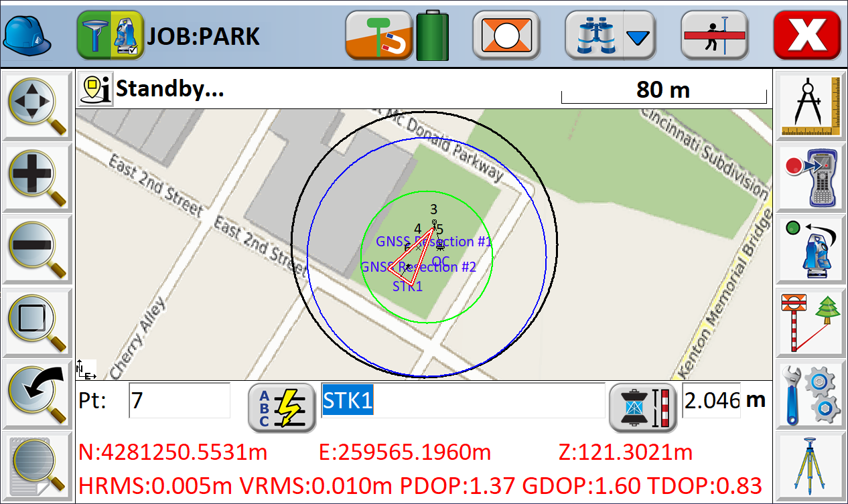Zoom in with the plus magnifier
This screenshot has width=848, height=504.
[37, 177]
